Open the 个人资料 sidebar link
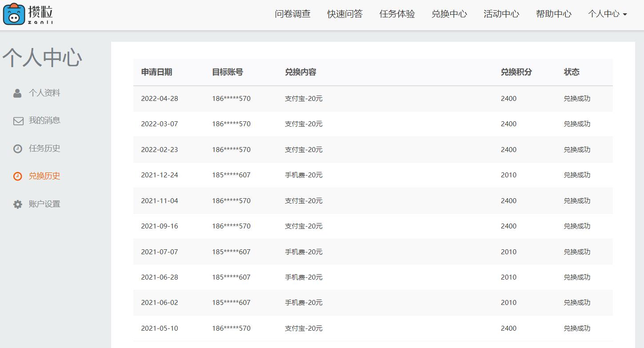This screenshot has width=644, height=348. [44, 92]
